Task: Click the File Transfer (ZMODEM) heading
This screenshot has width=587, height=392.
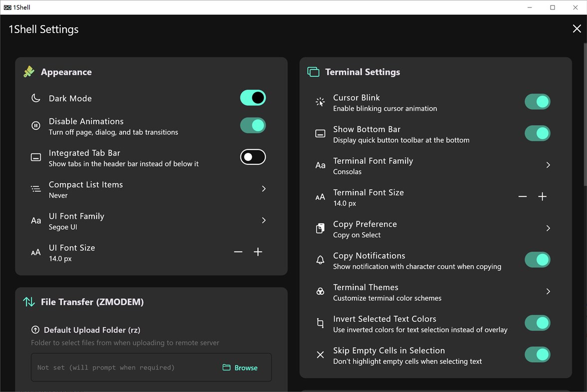Action: pos(92,302)
